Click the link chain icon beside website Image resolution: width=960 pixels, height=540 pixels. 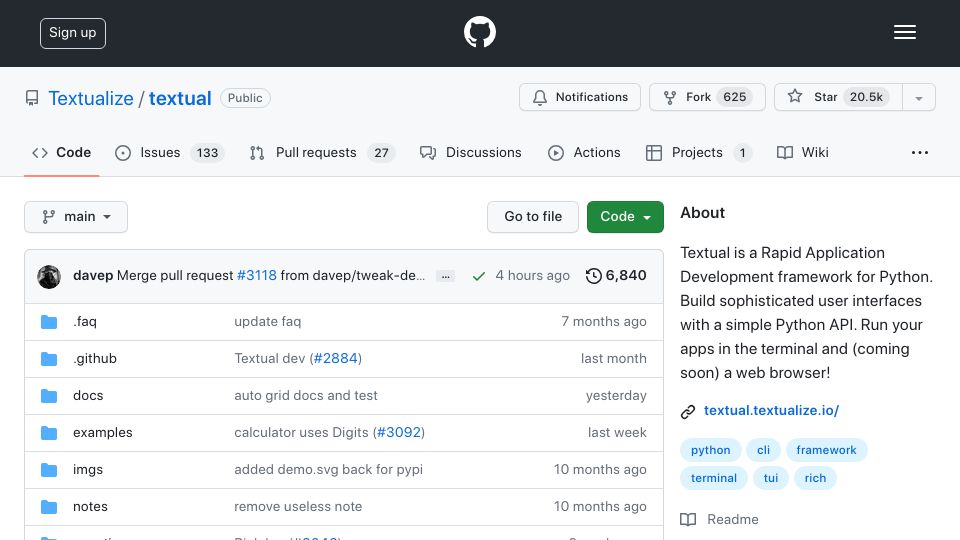688,411
